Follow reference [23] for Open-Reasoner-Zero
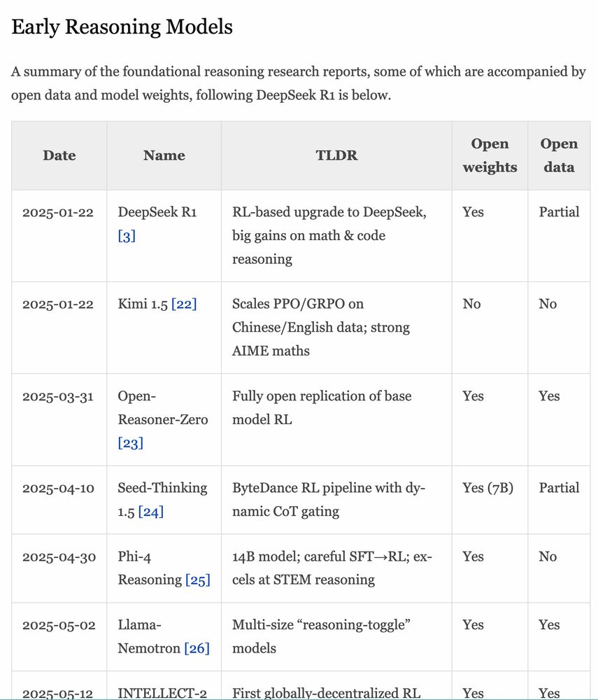 (x=130, y=443)
